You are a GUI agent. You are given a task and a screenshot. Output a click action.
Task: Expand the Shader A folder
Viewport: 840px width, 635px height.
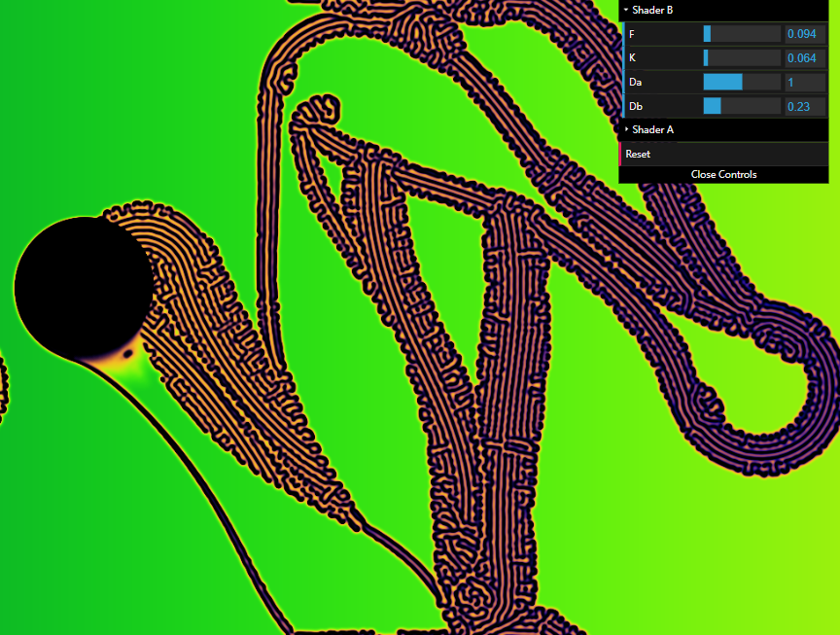652,129
